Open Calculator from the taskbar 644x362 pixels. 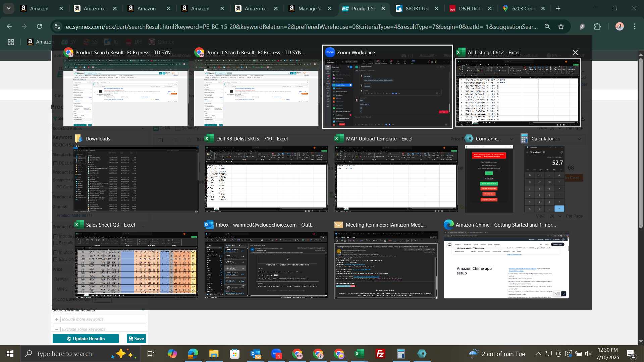[401, 354]
